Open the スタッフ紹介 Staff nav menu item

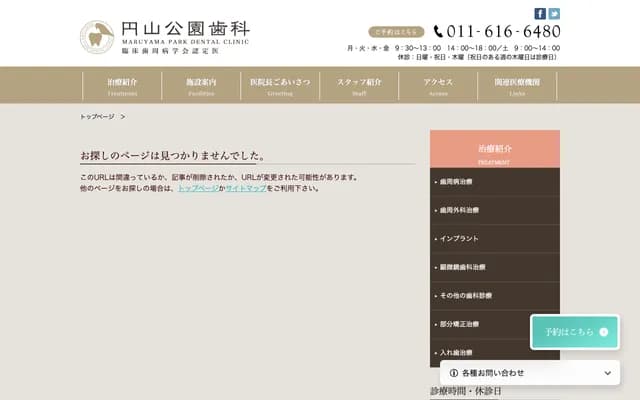coord(359,86)
